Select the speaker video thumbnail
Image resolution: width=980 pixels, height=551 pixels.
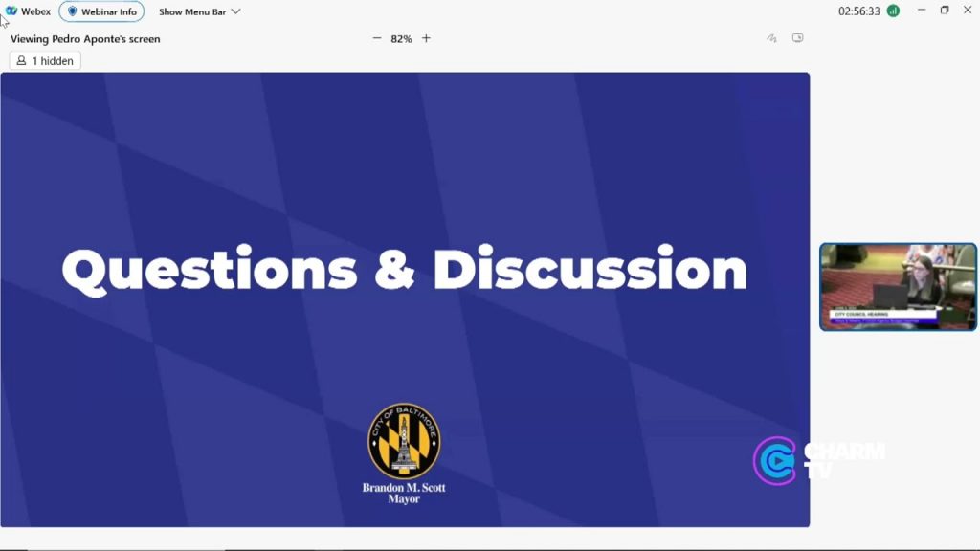coord(898,287)
